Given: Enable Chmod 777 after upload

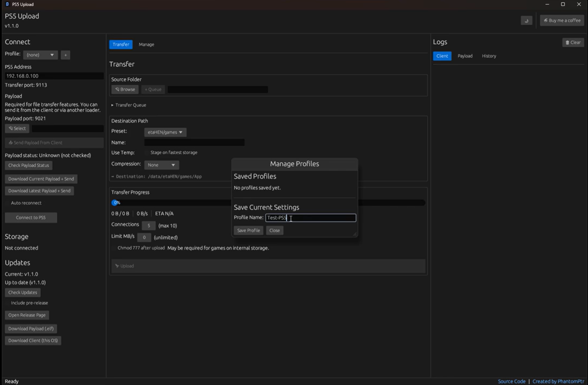Looking at the screenshot, I should coord(114,248).
